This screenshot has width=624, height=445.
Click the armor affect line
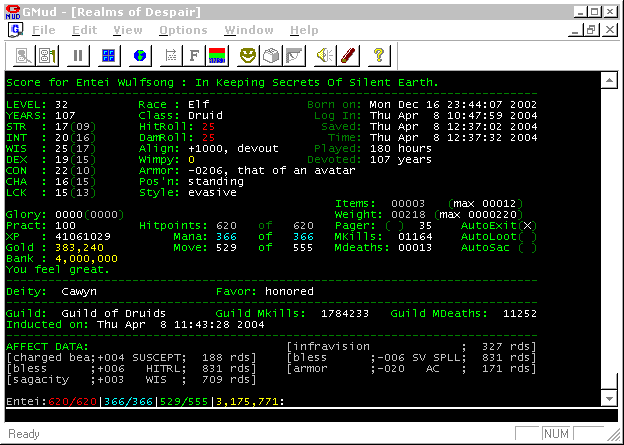[x=411, y=369]
